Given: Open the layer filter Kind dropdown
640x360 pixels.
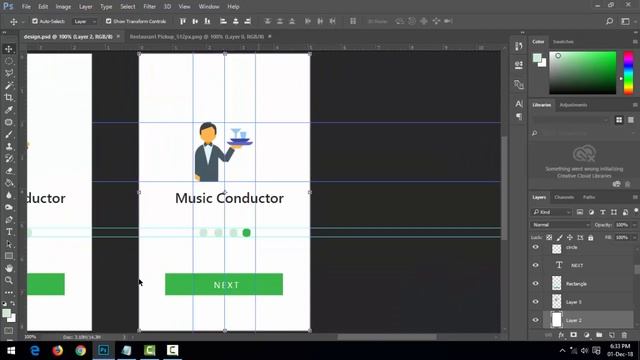Looking at the screenshot, I should [x=552, y=212].
